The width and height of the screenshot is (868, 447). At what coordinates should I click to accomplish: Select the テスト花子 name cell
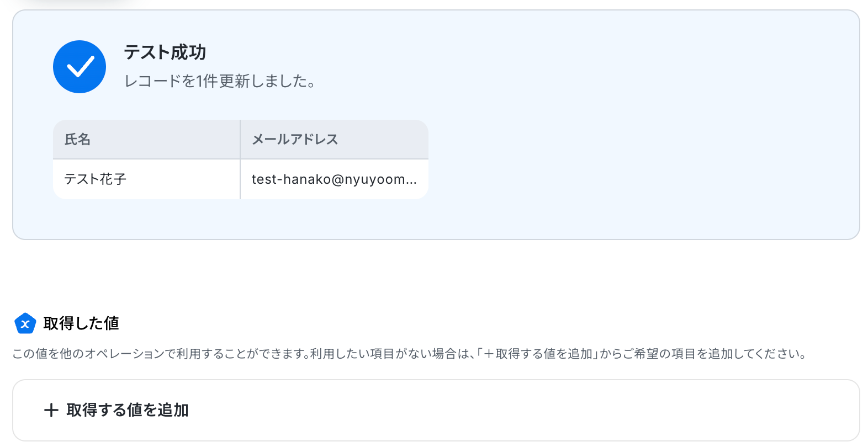click(95, 179)
